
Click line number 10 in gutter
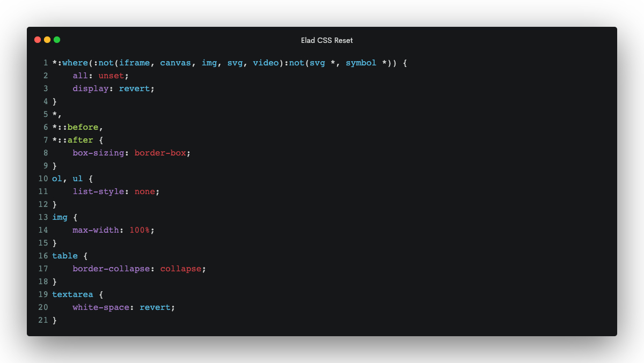pyautogui.click(x=43, y=179)
